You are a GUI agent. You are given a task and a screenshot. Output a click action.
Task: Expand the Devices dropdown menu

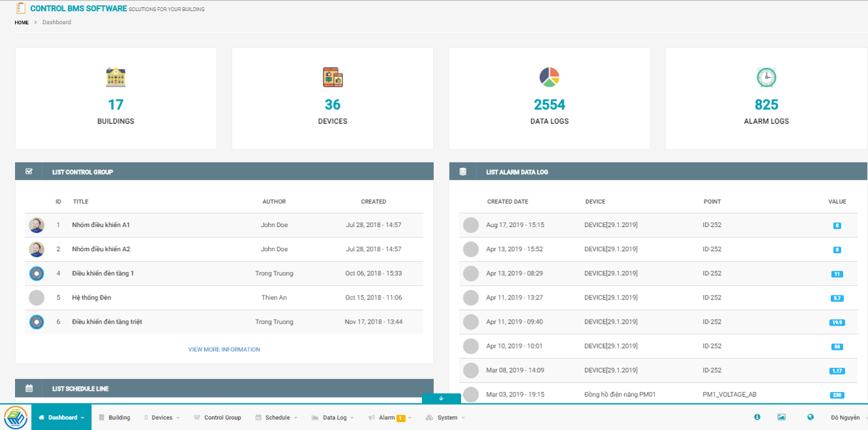[x=162, y=418]
